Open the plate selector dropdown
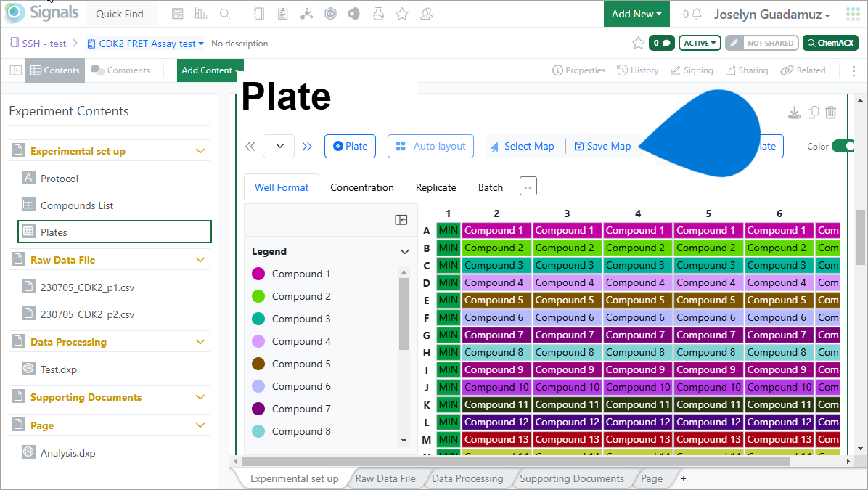 (279, 146)
